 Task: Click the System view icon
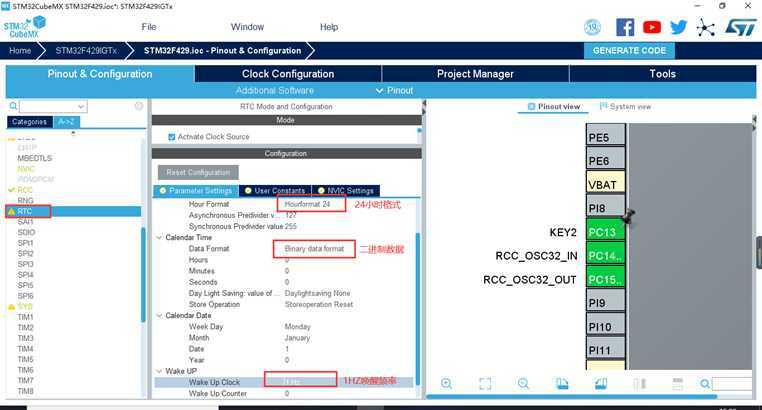coord(604,106)
